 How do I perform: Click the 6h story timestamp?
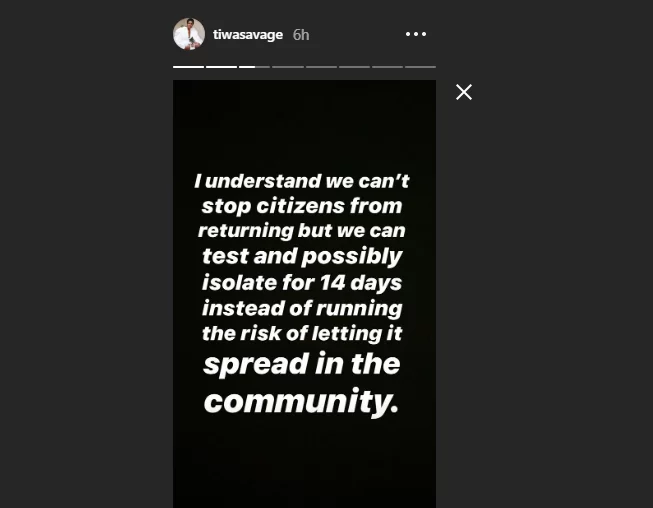click(x=301, y=34)
